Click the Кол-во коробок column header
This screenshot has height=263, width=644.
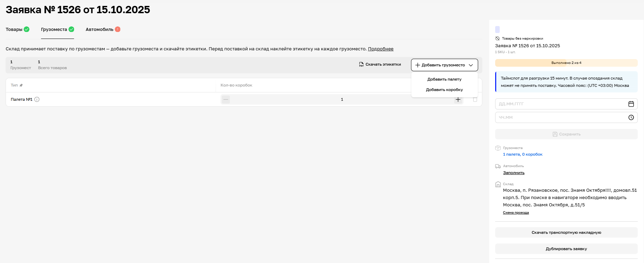[236, 85]
